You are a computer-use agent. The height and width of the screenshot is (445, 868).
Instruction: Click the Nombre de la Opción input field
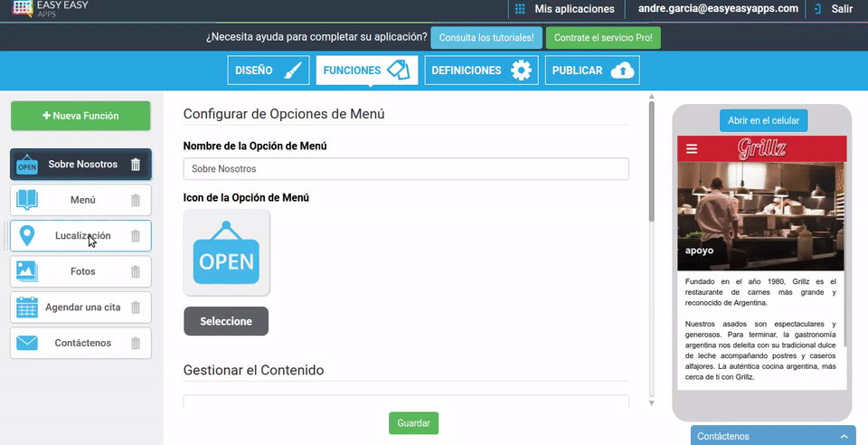(x=406, y=169)
